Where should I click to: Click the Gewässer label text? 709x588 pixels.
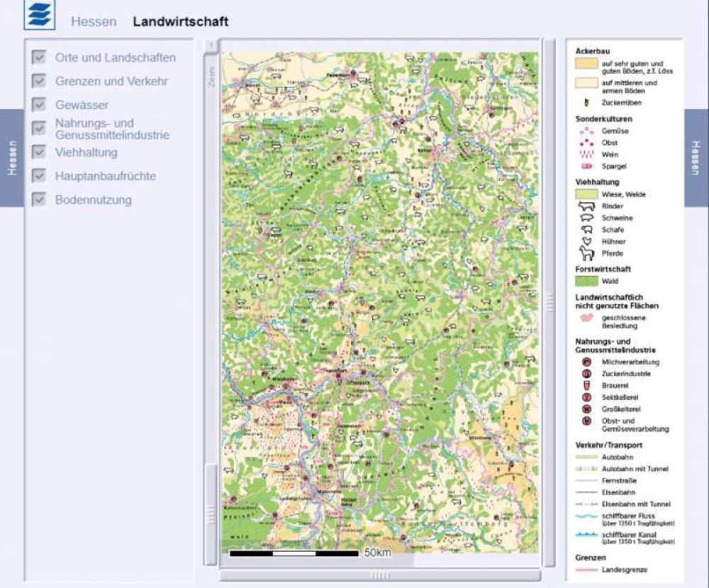(82, 105)
